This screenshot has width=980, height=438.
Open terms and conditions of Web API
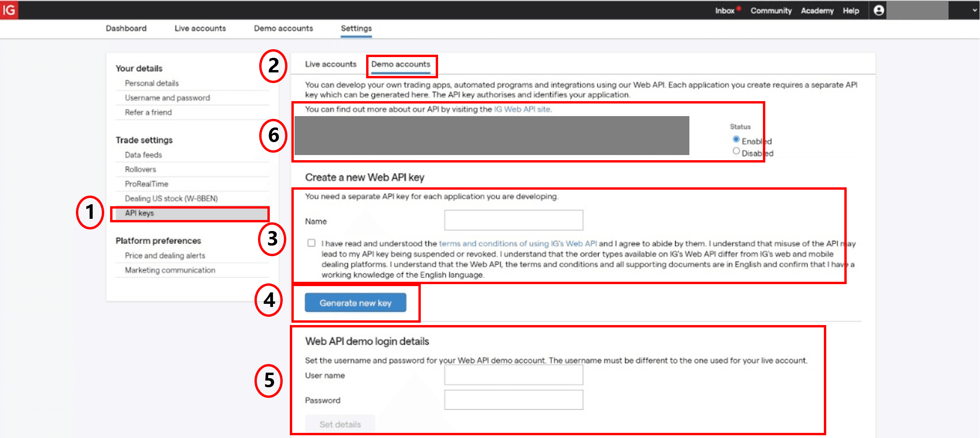(518, 244)
